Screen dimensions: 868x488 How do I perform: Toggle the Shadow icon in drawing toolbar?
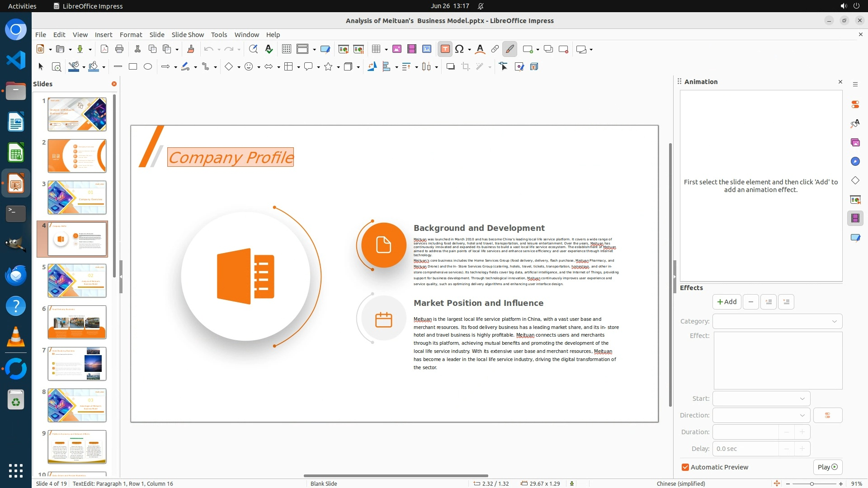450,67
